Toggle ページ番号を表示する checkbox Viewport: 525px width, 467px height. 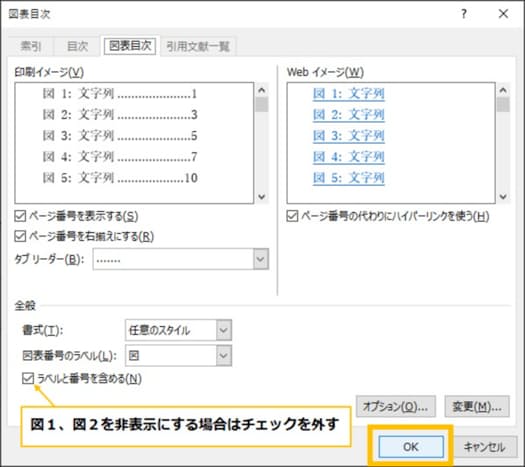click(20, 216)
